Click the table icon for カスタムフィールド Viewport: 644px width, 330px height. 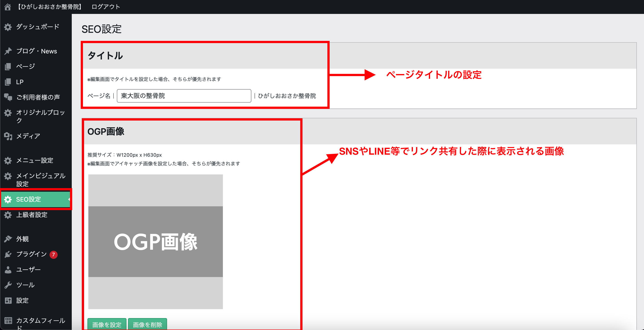pyautogui.click(x=8, y=321)
